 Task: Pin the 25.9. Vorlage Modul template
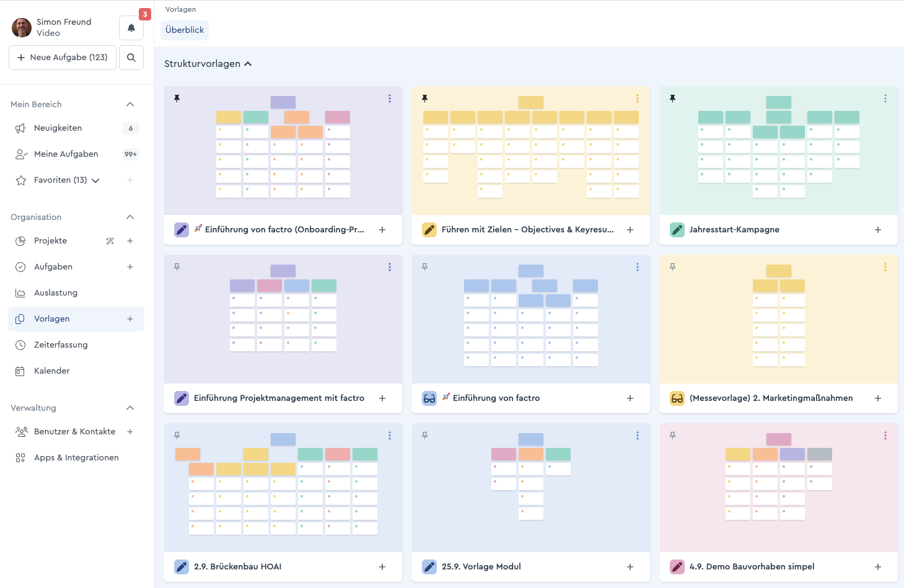(425, 436)
